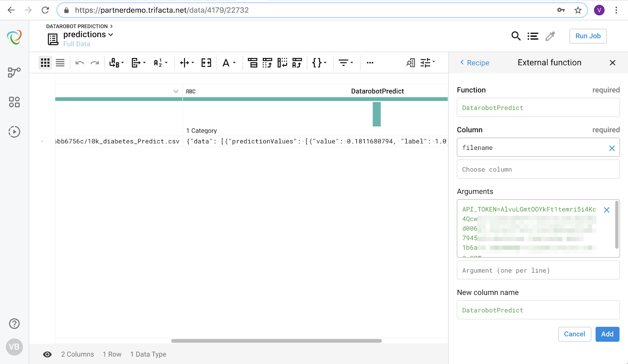Viewport: 628px width, 364px height.
Task: Click the standardize columns icon
Action: (x=206, y=63)
